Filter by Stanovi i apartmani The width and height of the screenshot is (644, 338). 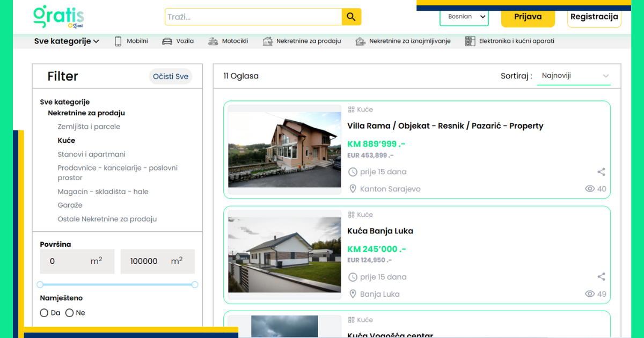click(92, 154)
